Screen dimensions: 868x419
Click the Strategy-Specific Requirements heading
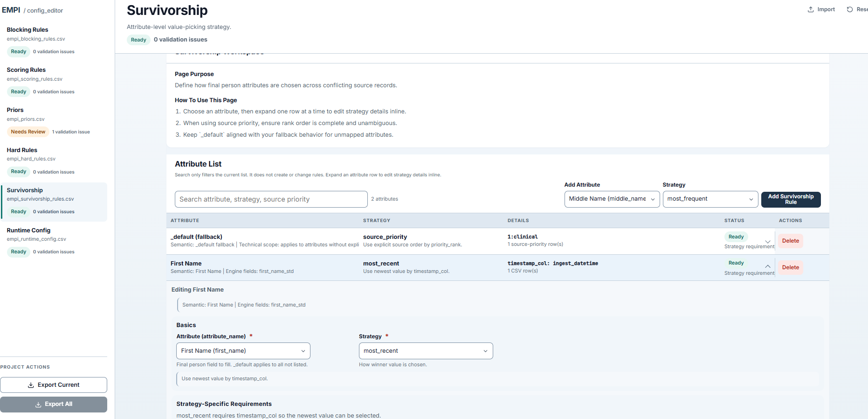pyautogui.click(x=224, y=404)
